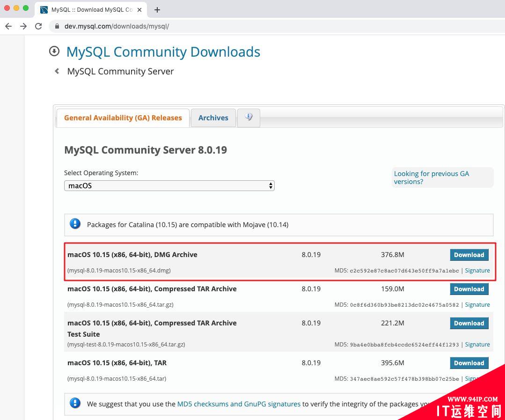Image resolution: width=505 pixels, height=420 pixels.
Task: Reload the page with the refresh icon
Action: coord(38,26)
